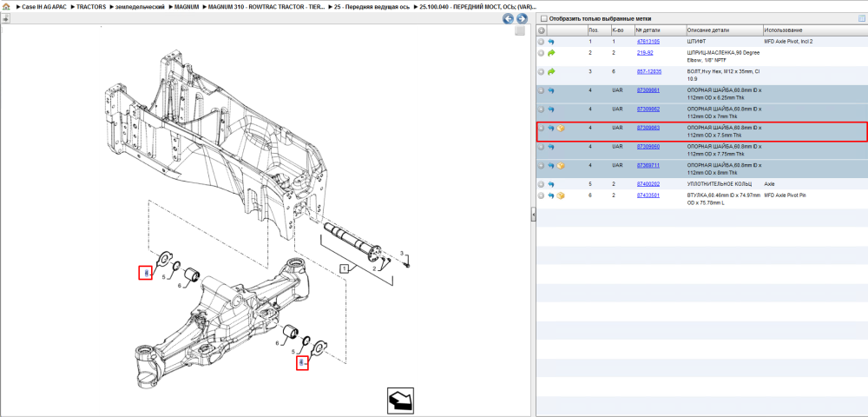Click the round icon in the table header
868x417 pixels.
[542, 30]
